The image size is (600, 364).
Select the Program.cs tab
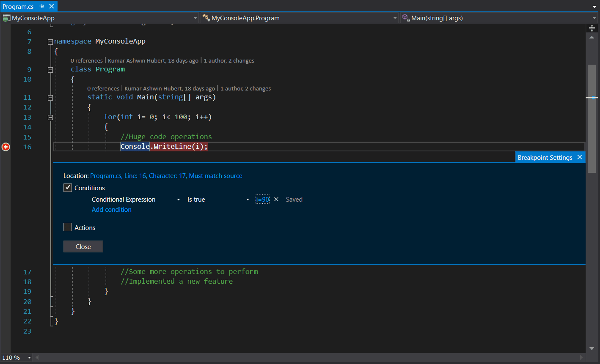tap(18, 6)
